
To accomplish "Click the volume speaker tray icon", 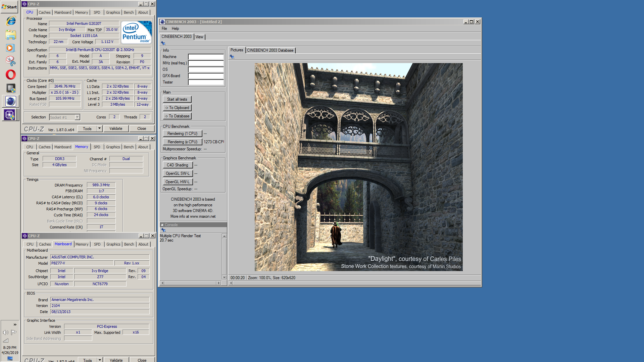I will click(6, 332).
